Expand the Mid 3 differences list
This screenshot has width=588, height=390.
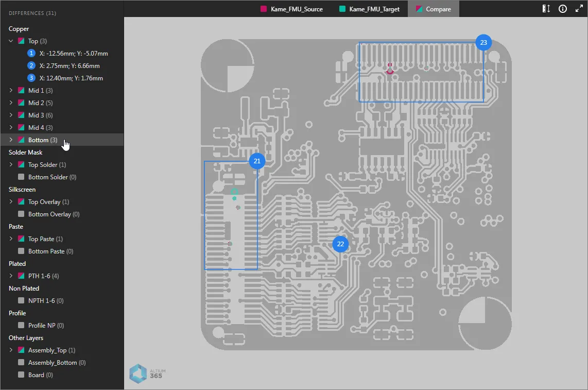[11, 115]
